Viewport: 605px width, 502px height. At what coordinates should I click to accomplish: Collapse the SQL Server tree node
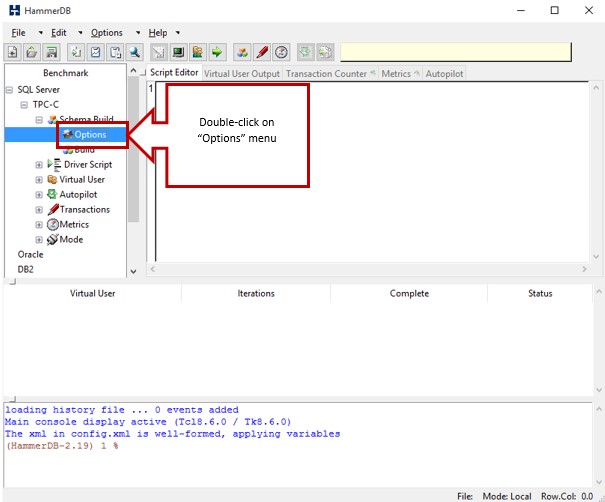[x=10, y=90]
